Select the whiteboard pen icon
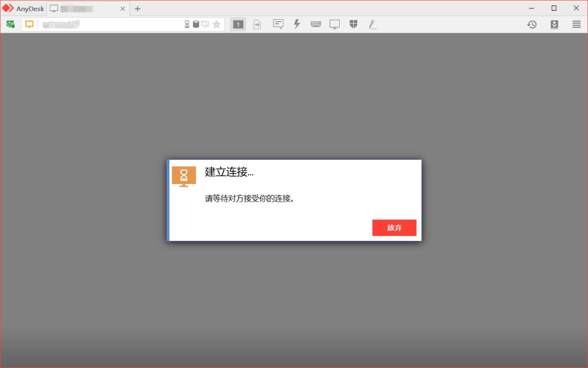 [372, 24]
